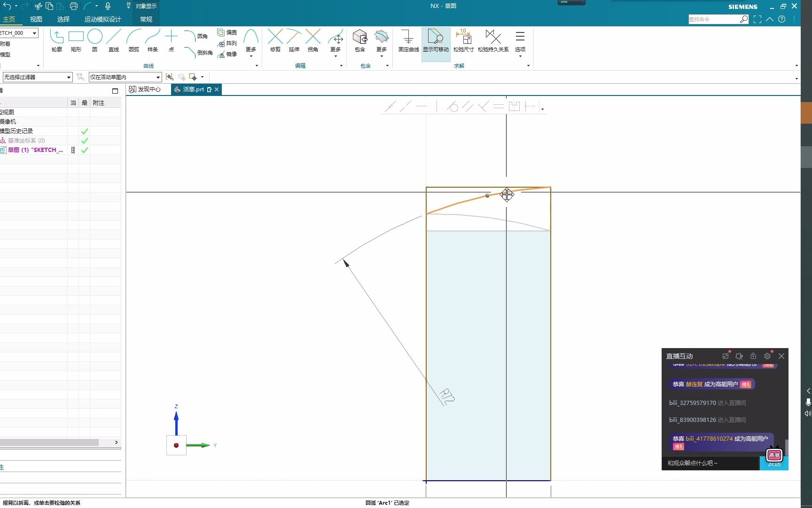Image resolution: width=812 pixels, height=508 pixels.
Task: Click the 和观众聊点什么吧 chat input
Action: (710, 463)
